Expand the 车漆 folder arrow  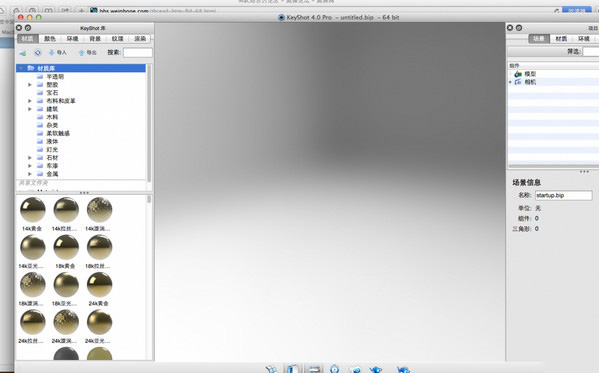(x=30, y=166)
